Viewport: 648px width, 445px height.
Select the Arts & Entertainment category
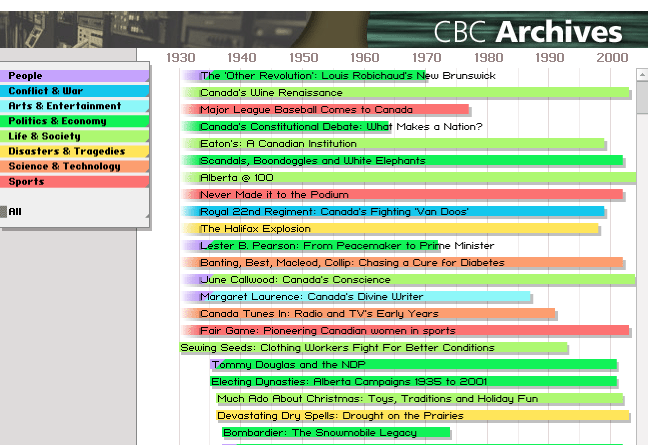(74, 106)
